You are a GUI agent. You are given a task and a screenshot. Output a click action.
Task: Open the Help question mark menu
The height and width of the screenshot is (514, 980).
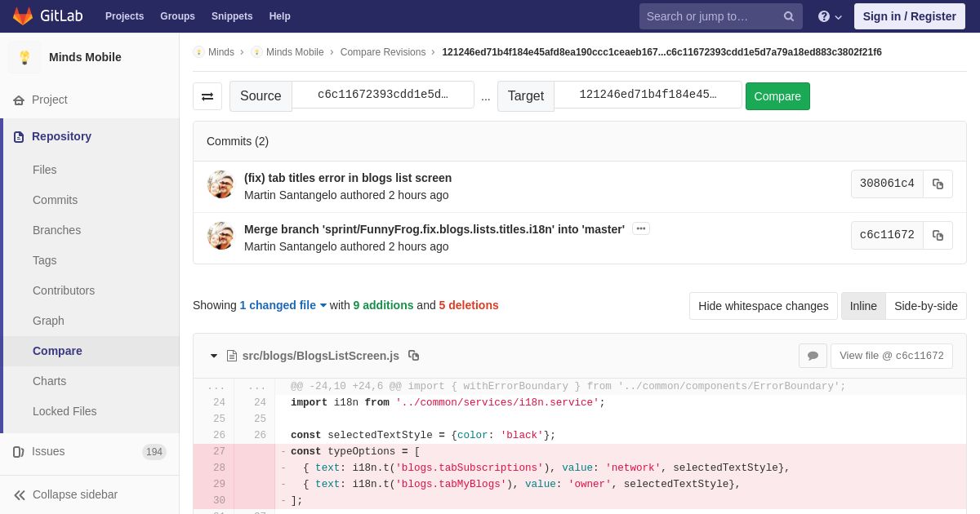click(x=830, y=16)
